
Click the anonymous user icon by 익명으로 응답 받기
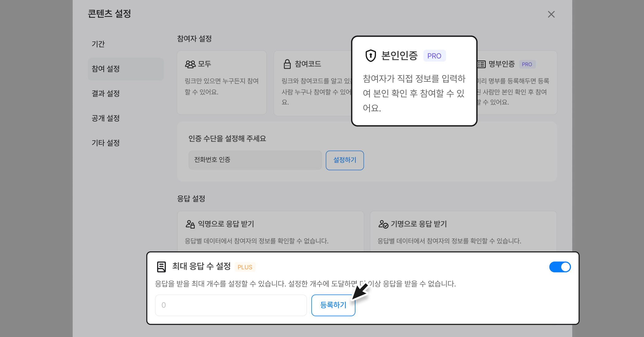(x=190, y=224)
